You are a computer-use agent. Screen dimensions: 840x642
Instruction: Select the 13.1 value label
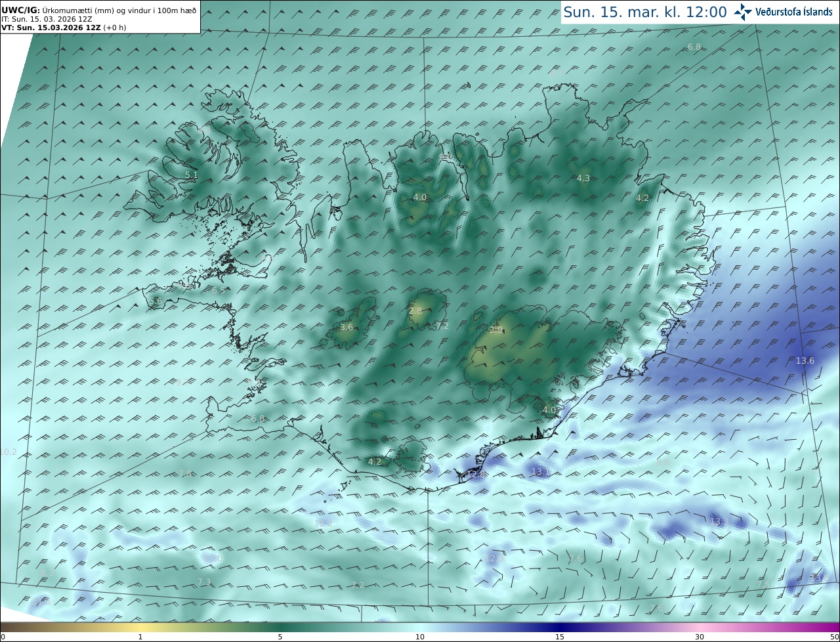pos(540,471)
